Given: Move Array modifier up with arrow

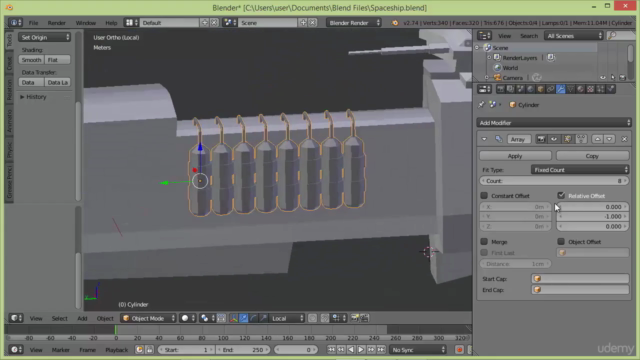Looking at the screenshot, I should click(598, 139).
